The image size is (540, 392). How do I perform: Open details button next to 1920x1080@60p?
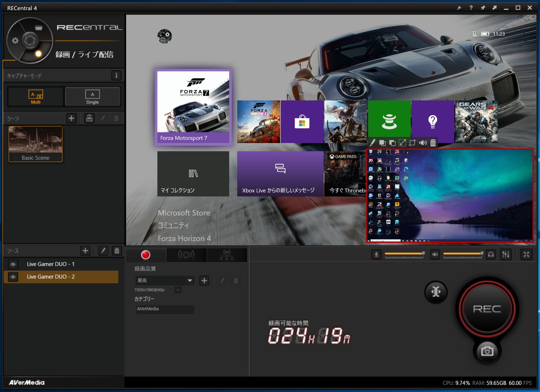coord(178,290)
